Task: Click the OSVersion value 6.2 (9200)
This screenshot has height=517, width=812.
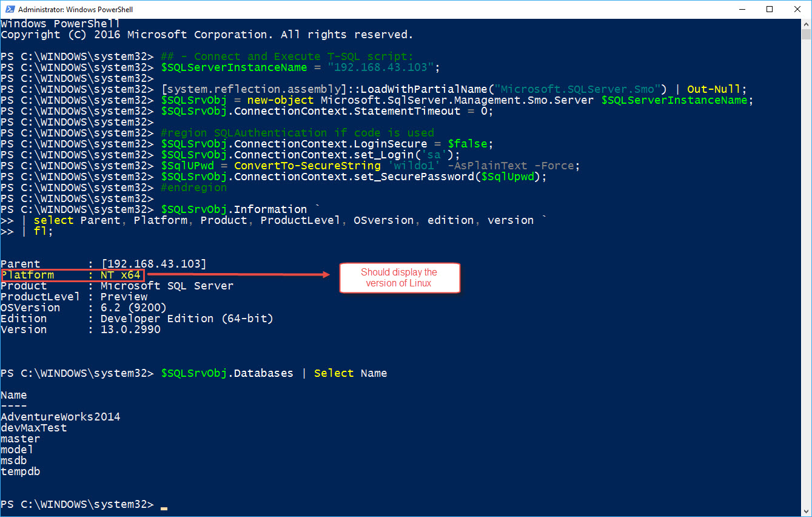Action: tap(133, 308)
